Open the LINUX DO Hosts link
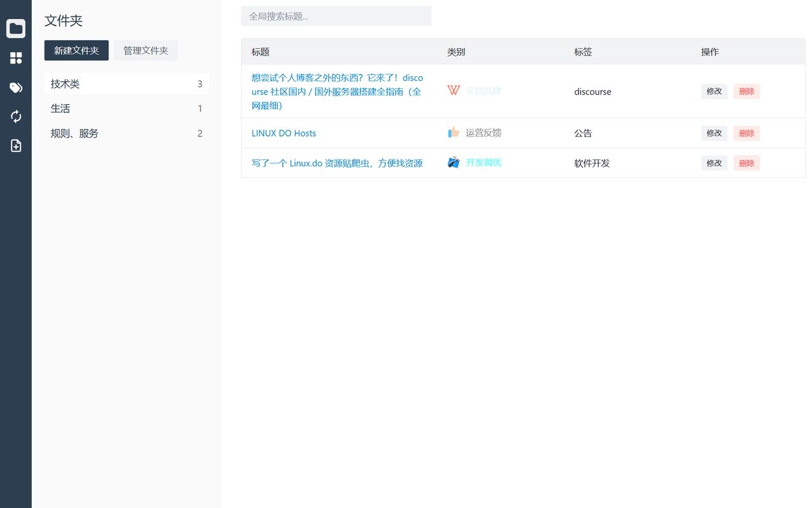The image size is (812, 508). pyautogui.click(x=284, y=133)
